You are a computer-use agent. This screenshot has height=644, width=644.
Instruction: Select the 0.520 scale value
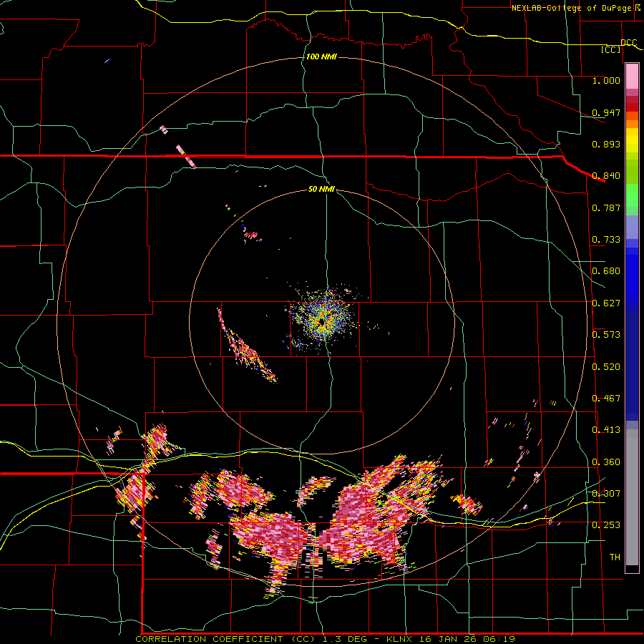click(606, 367)
